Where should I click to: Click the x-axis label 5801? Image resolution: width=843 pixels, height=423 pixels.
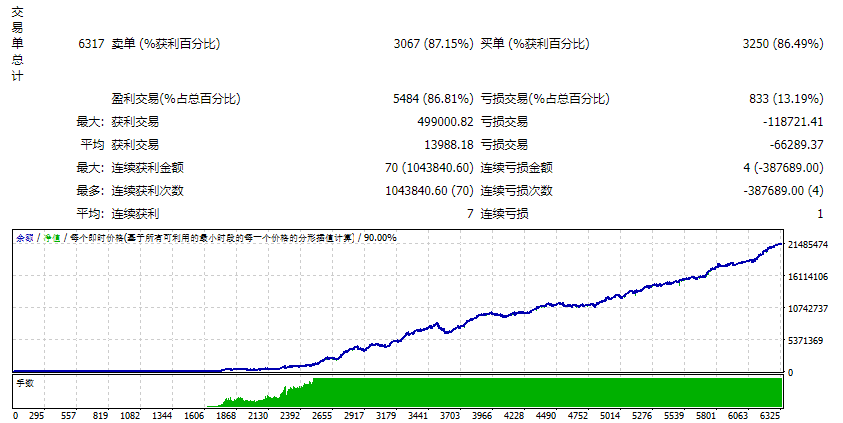706,415
